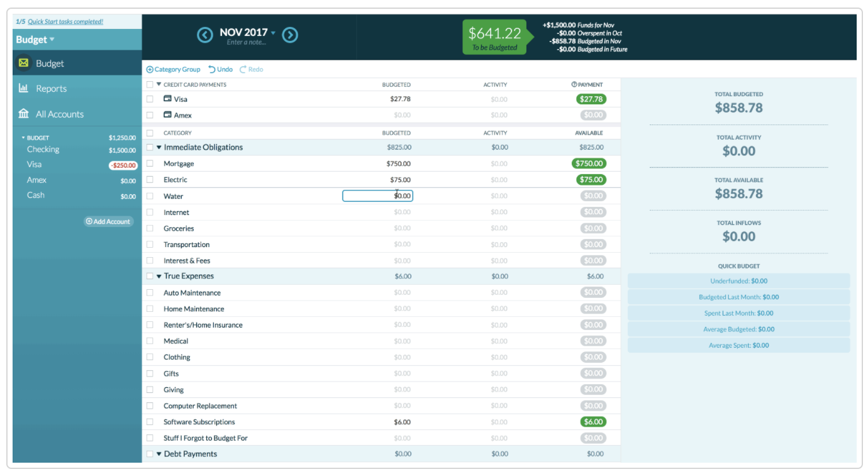Add a new Category Group
The width and height of the screenshot is (868, 474).
pyautogui.click(x=174, y=69)
